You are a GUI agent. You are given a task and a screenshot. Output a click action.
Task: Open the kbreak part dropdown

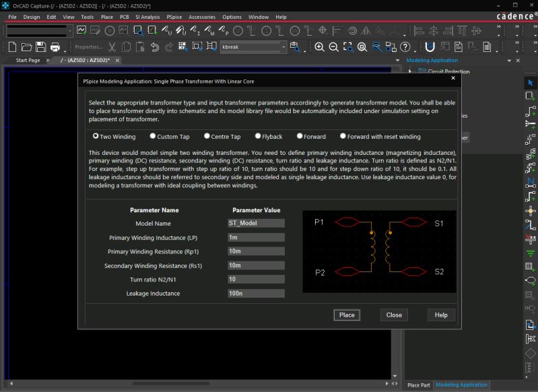point(283,47)
